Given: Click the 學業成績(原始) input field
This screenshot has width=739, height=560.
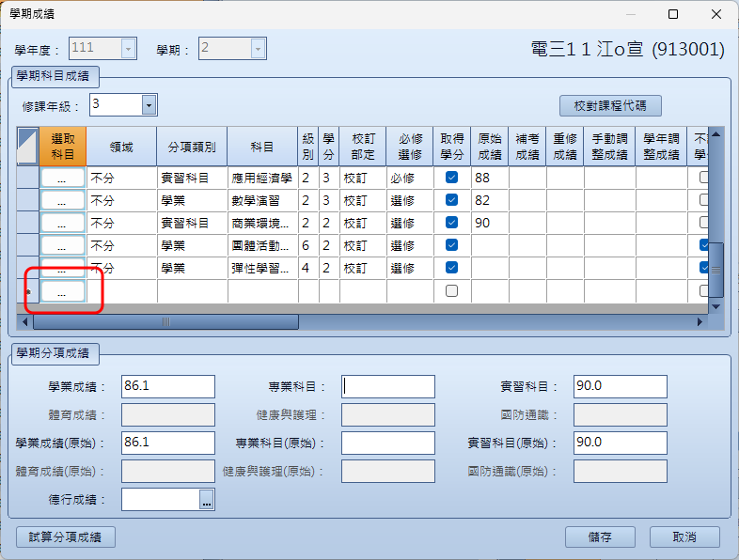Looking at the screenshot, I should [168, 443].
